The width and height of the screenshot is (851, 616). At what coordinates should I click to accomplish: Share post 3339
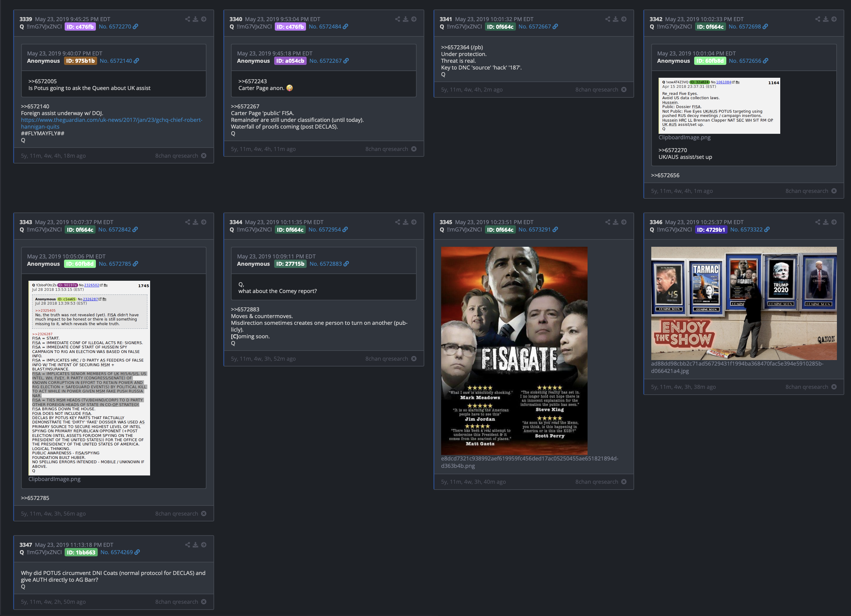pos(187,19)
